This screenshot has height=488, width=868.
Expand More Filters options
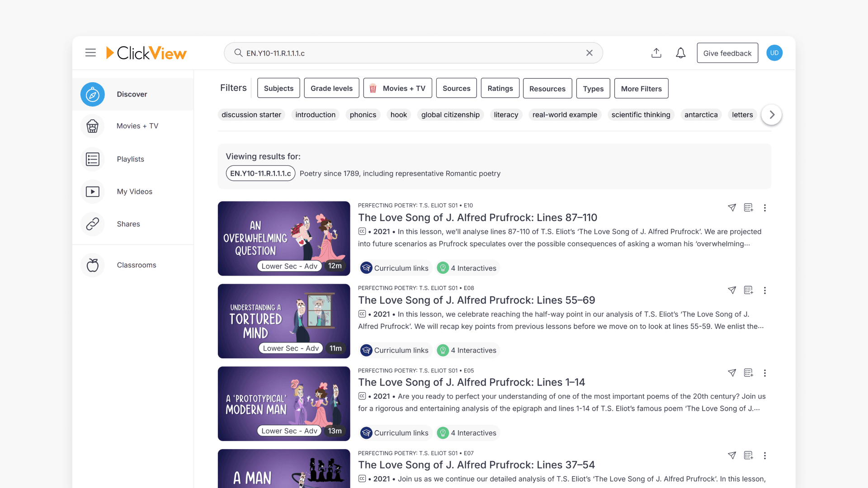coord(641,88)
